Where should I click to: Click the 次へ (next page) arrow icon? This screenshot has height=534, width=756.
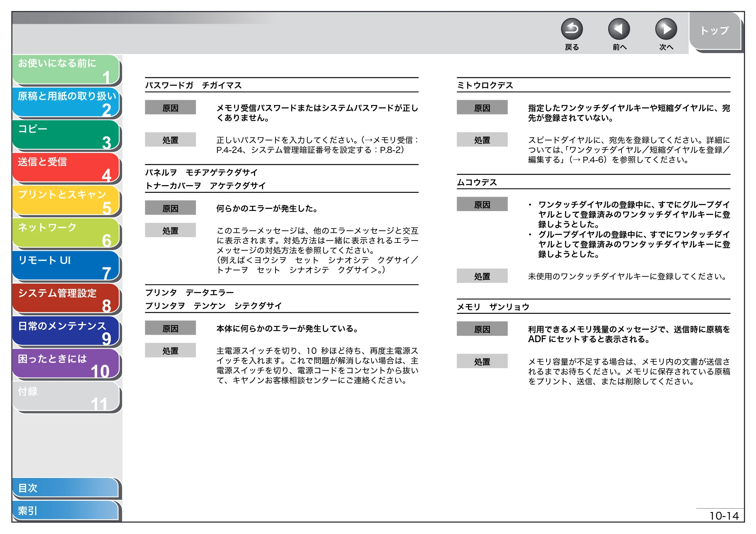666,29
